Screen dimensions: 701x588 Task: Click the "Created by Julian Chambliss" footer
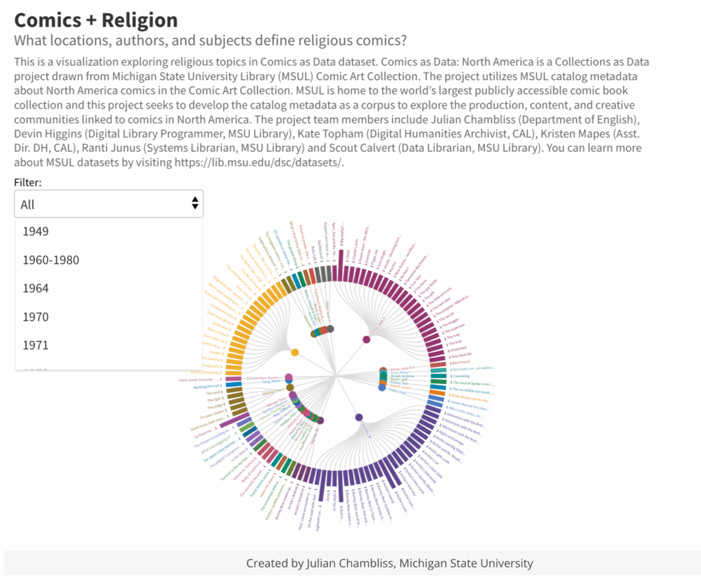pyautogui.click(x=390, y=563)
